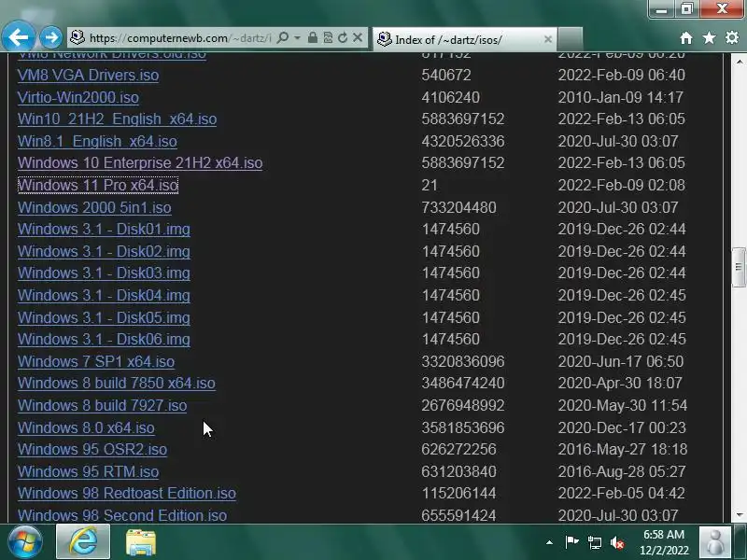Open Windows 7 SP1 x64.iso link
This screenshot has height=560, width=747.
click(96, 361)
